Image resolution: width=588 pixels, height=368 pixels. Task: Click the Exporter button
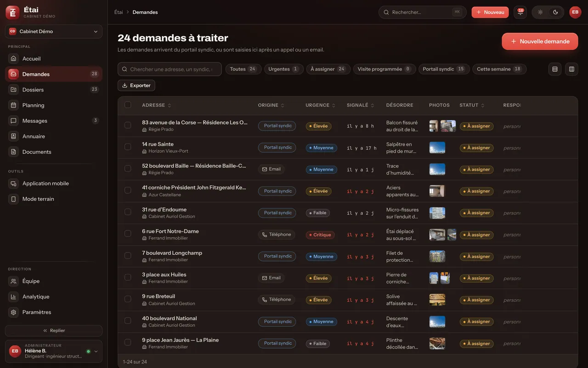click(136, 86)
